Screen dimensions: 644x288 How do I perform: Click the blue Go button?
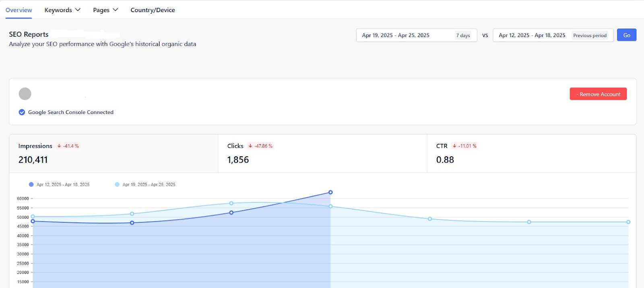pos(627,35)
